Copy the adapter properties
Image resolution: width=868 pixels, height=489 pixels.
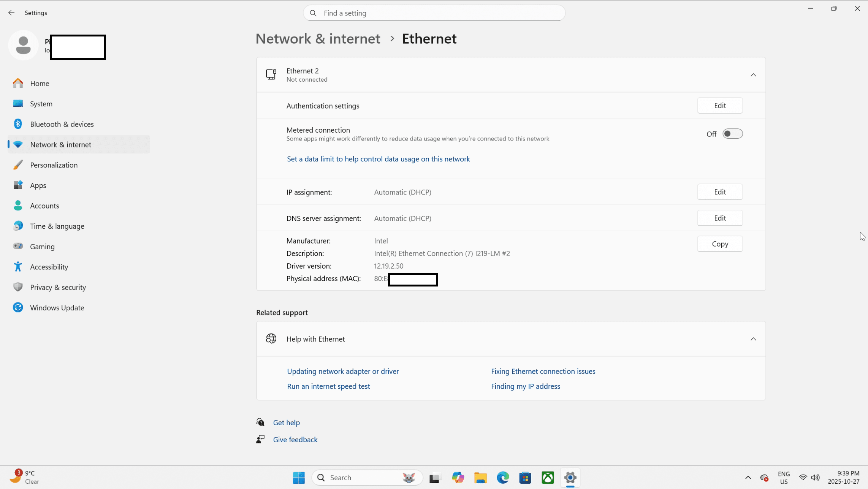(x=719, y=244)
